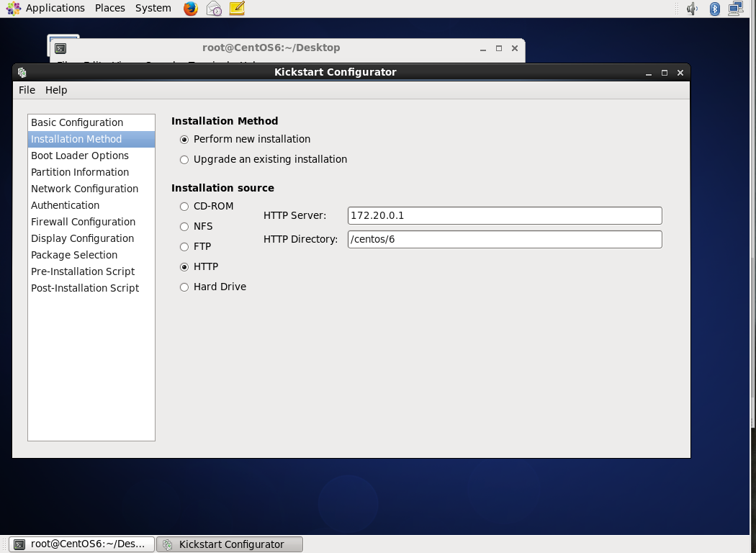Select Upgrade an existing installation option
The width and height of the screenshot is (756, 553).
pos(184,160)
